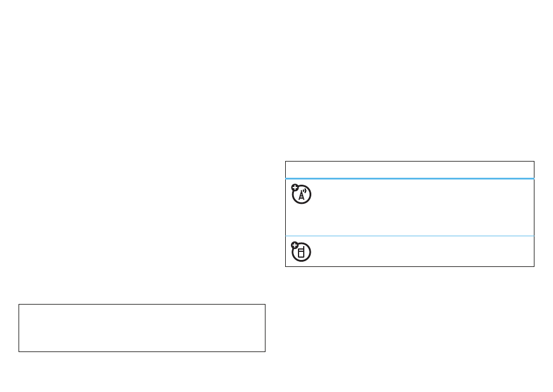Viewport: 553px width, 392px height.
Task: Click the top border of icon table
Action: [x=409, y=162]
